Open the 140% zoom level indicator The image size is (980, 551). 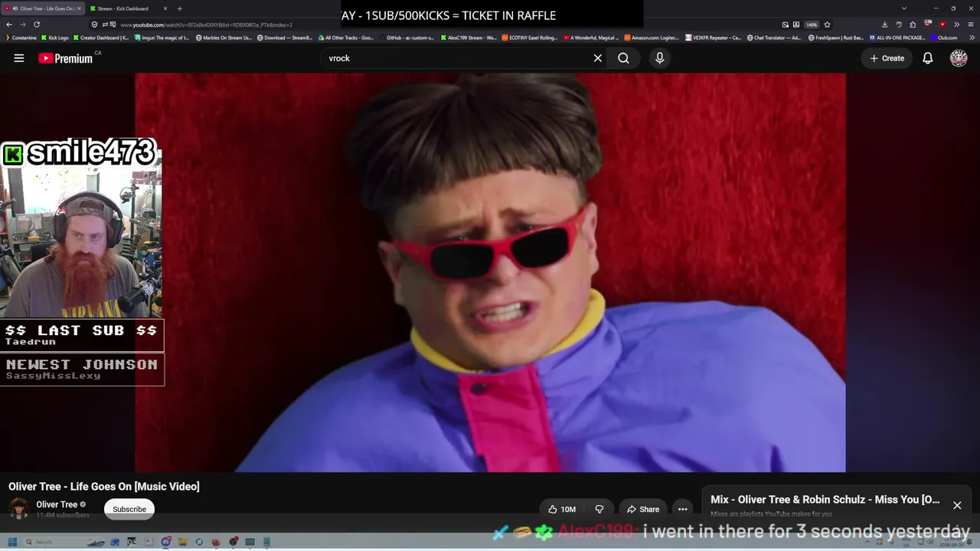coord(812,24)
